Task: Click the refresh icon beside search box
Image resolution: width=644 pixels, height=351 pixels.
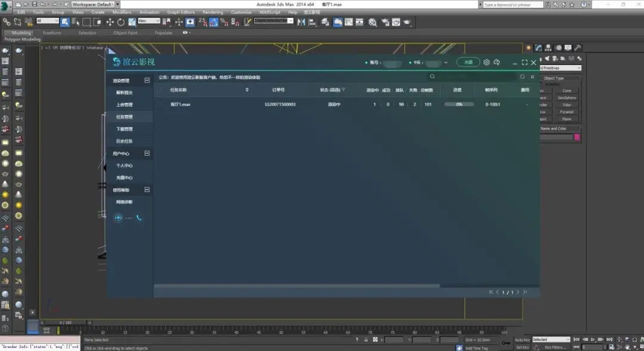Action: (x=522, y=77)
